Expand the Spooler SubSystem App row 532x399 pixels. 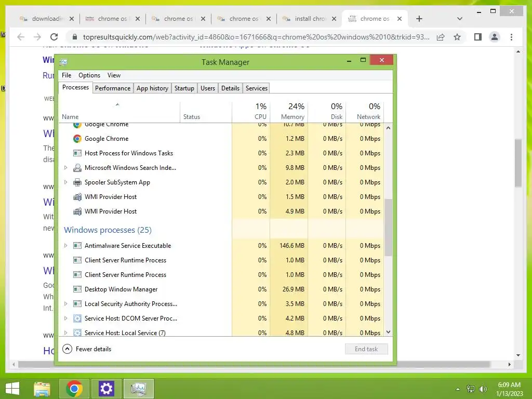click(x=65, y=182)
